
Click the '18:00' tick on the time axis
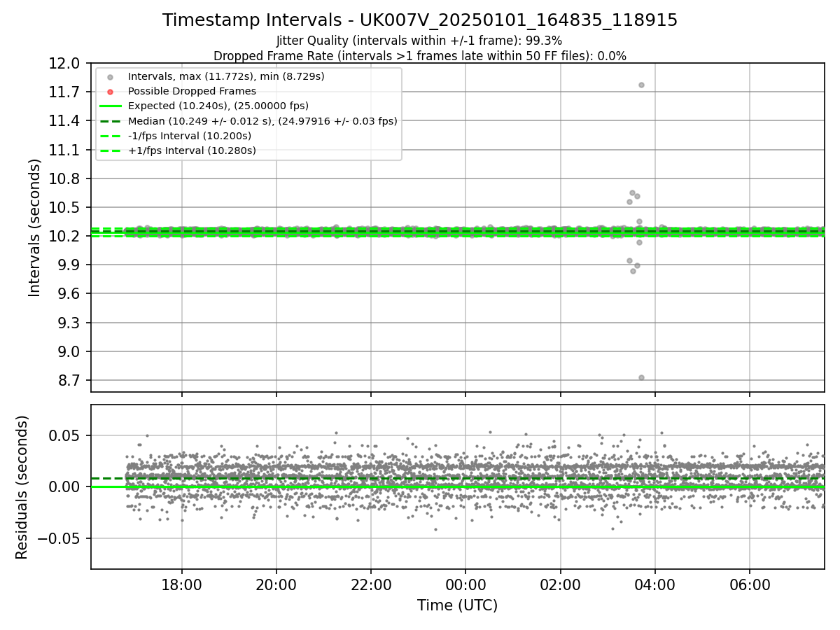182,584
